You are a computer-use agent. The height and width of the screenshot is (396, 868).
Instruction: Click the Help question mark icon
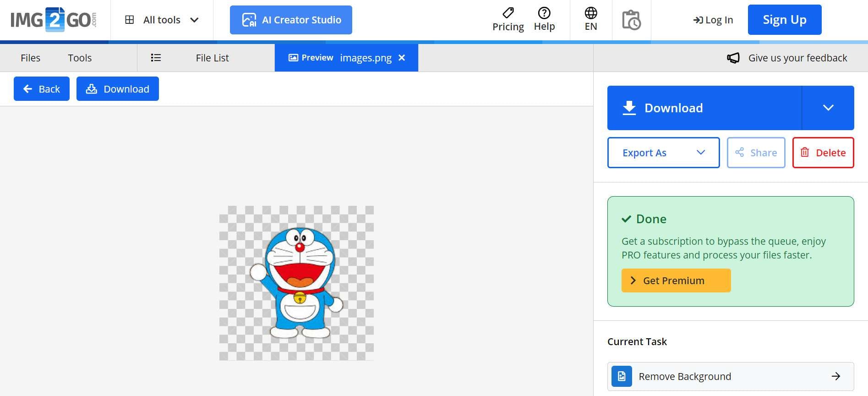pos(544,12)
